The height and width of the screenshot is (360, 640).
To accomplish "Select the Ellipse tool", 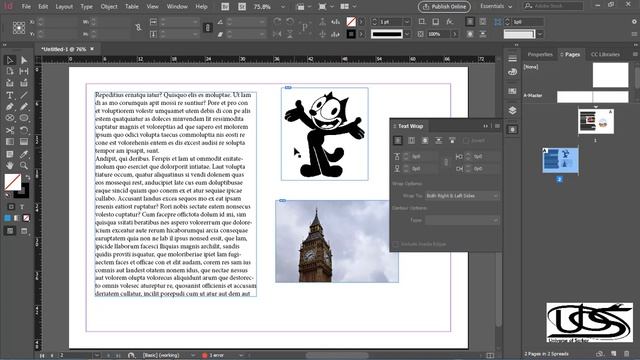I will point(24,118).
